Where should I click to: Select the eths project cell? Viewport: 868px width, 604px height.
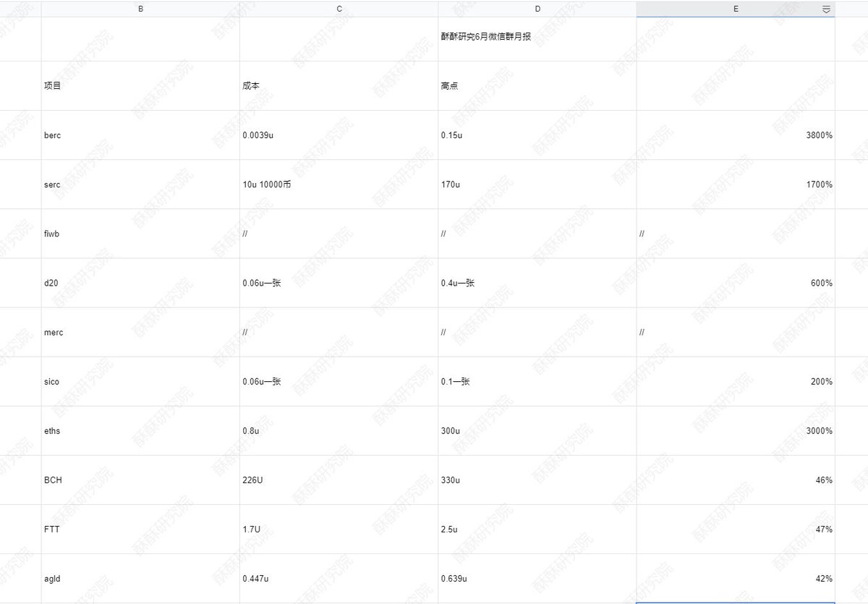[x=140, y=430]
